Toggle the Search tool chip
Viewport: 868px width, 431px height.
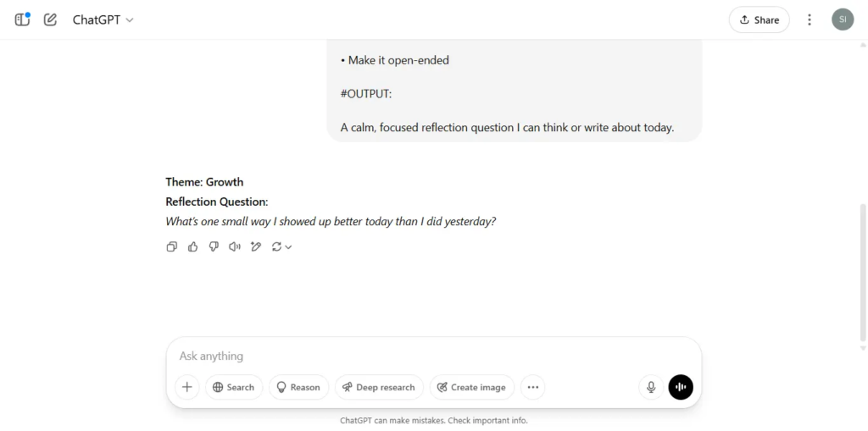(x=234, y=387)
